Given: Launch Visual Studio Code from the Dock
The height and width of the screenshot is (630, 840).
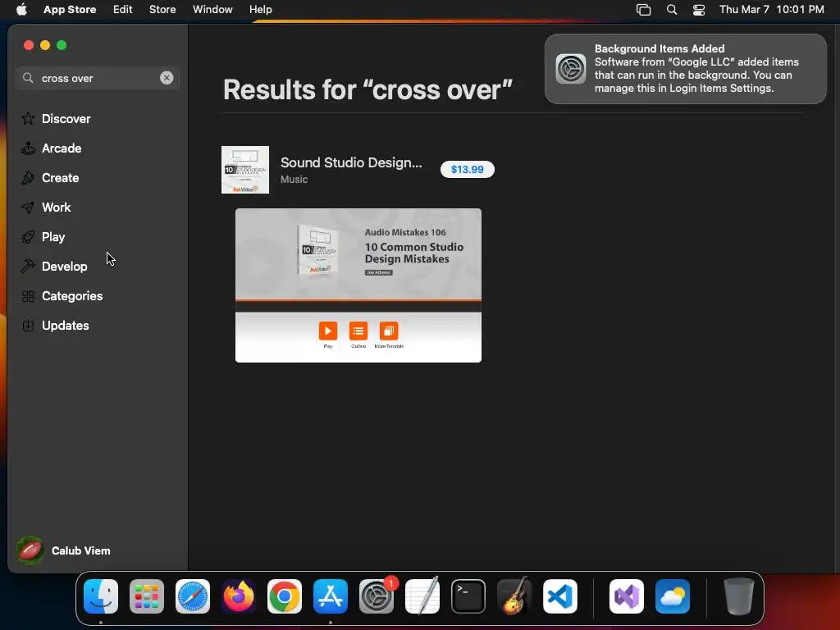Looking at the screenshot, I should click(560, 596).
